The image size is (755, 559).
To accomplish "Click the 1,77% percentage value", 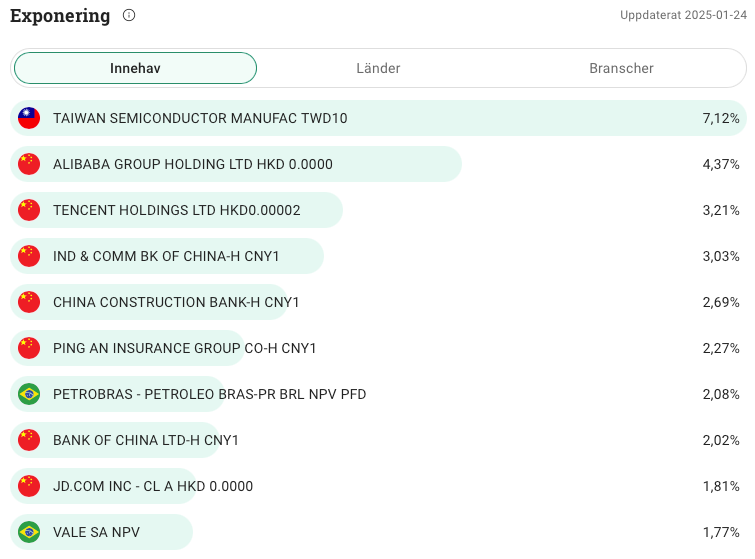I will [721, 532].
